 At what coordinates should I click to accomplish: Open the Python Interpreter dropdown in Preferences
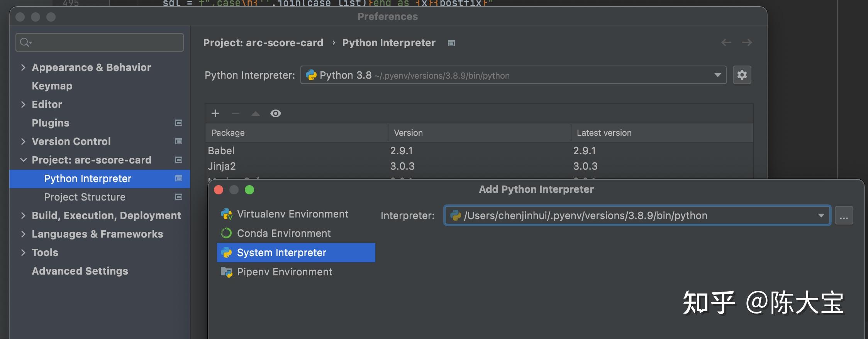pos(717,75)
